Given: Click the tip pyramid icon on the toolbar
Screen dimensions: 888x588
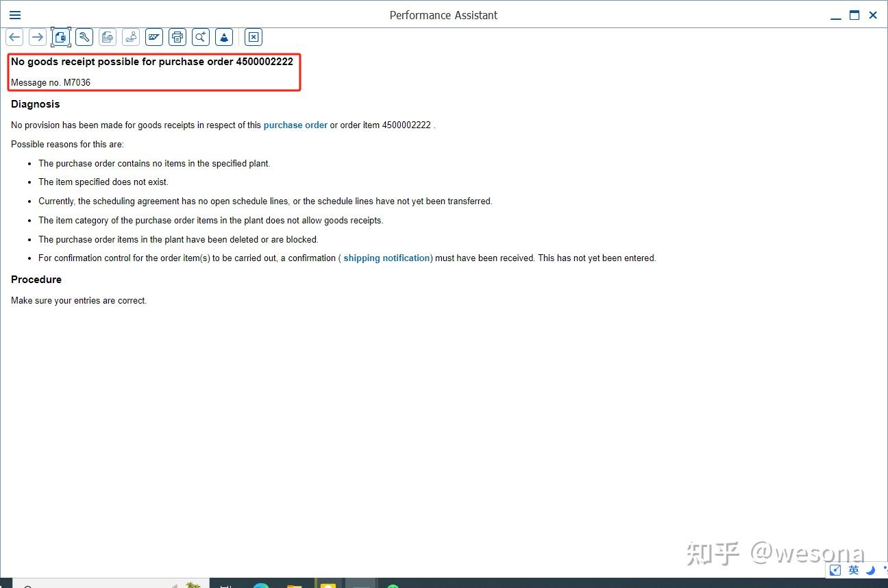Looking at the screenshot, I should tap(224, 37).
